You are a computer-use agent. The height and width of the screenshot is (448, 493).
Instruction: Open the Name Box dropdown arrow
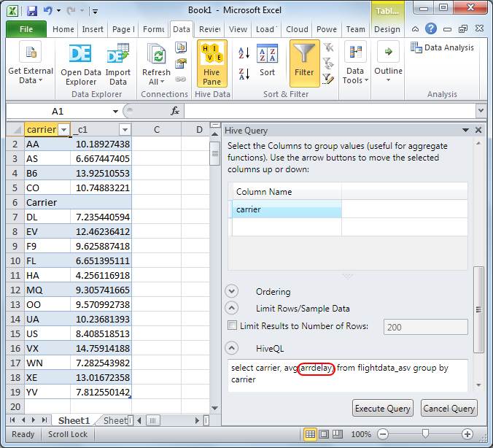point(115,112)
